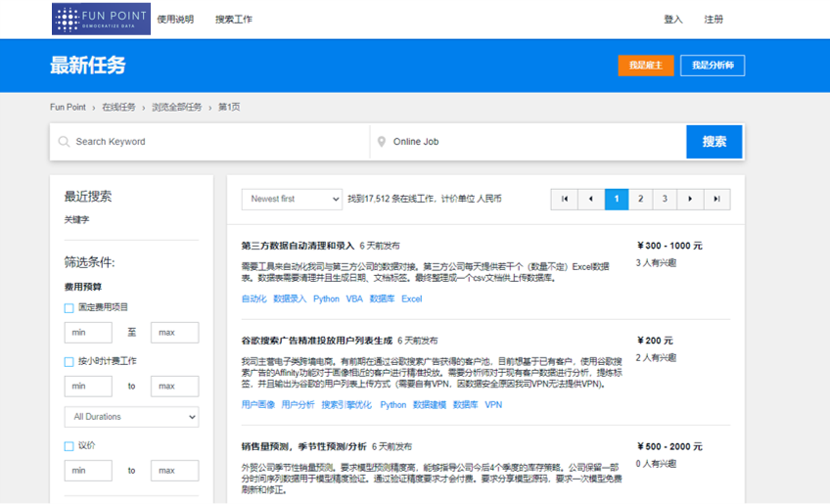The height and width of the screenshot is (504, 830).
Task: Click the orange 我是雇主 button
Action: 646,66
